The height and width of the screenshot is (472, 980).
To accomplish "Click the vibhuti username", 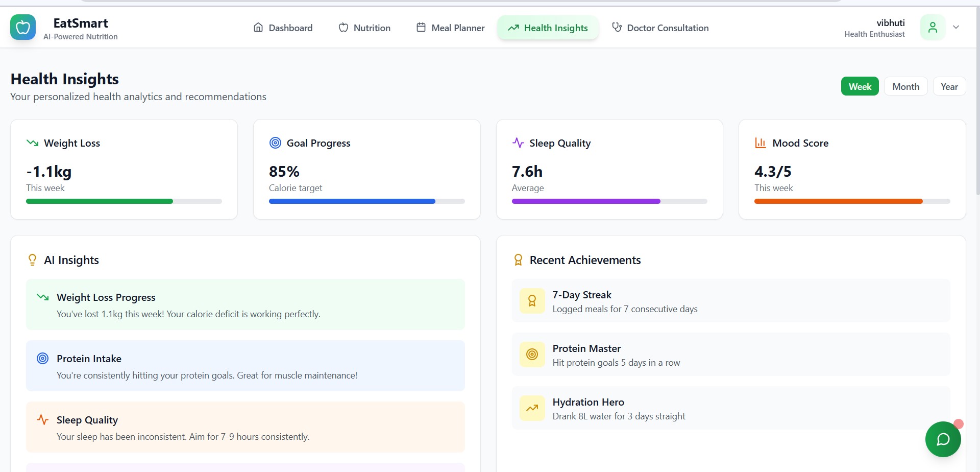I will tap(891, 22).
